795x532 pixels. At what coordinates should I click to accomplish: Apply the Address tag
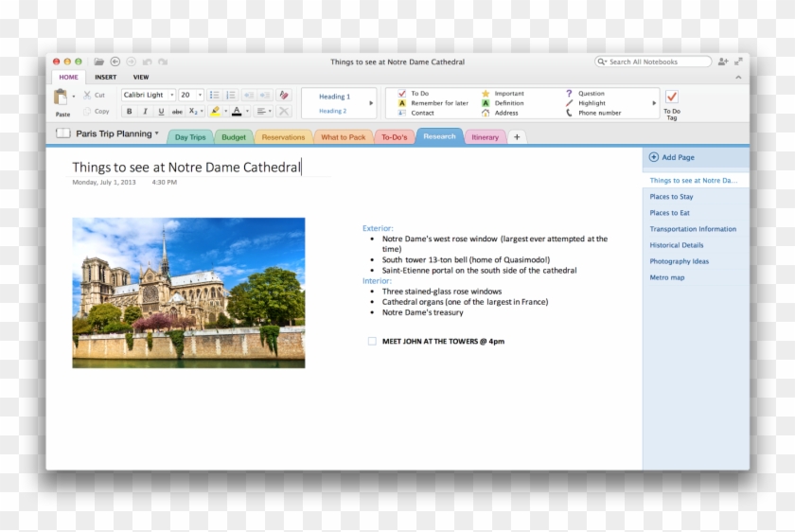(x=500, y=113)
